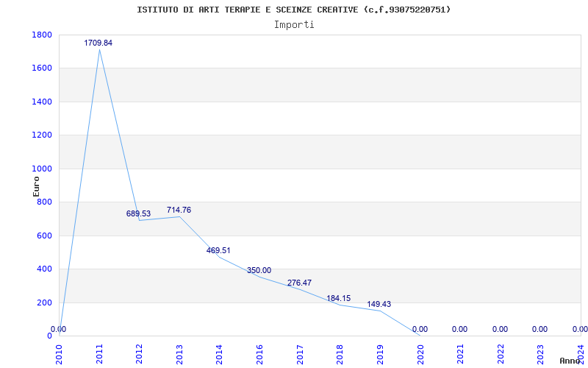Viewport: 588px width, 368px height.
Task: Click the 2010 year label on x-axis
Action: [x=60, y=354]
